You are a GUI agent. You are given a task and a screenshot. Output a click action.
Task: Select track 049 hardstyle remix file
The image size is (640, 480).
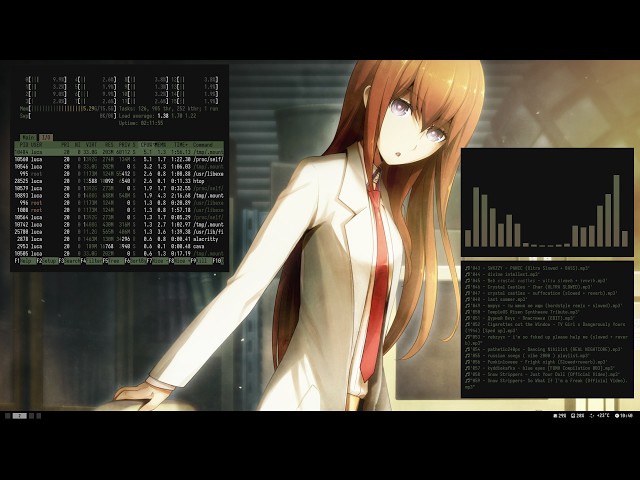pyautogui.click(x=544, y=306)
